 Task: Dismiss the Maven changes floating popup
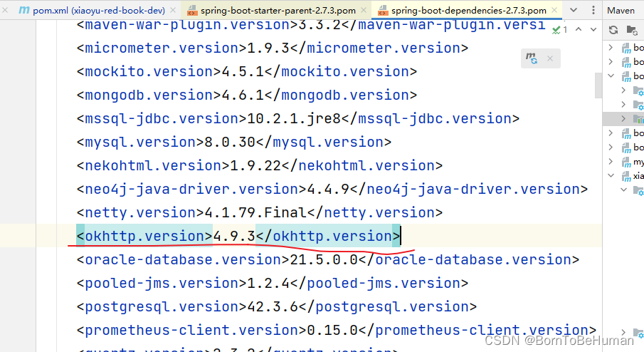[x=549, y=58]
